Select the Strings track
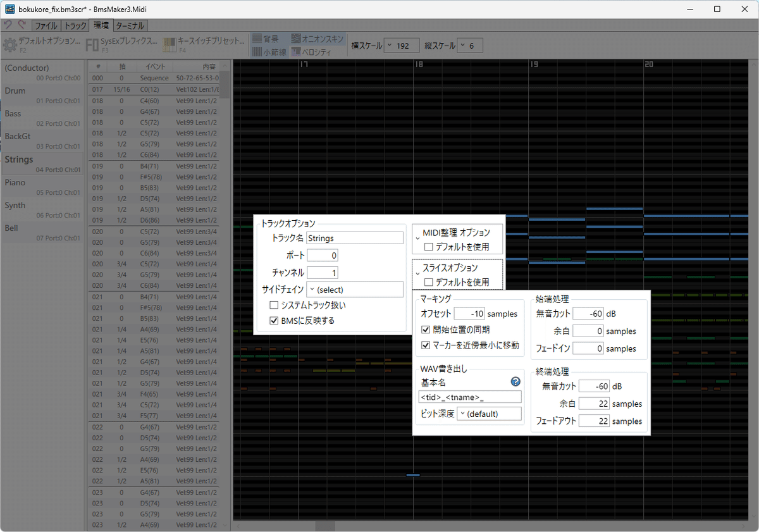The width and height of the screenshot is (759, 532). 42,164
